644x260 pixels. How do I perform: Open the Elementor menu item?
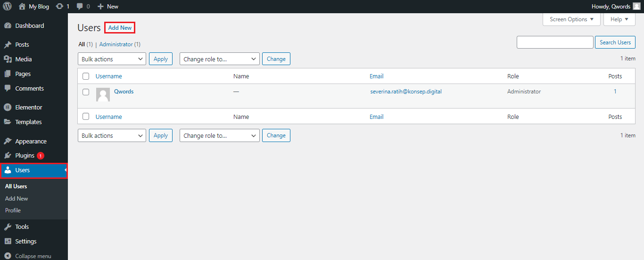point(34,108)
